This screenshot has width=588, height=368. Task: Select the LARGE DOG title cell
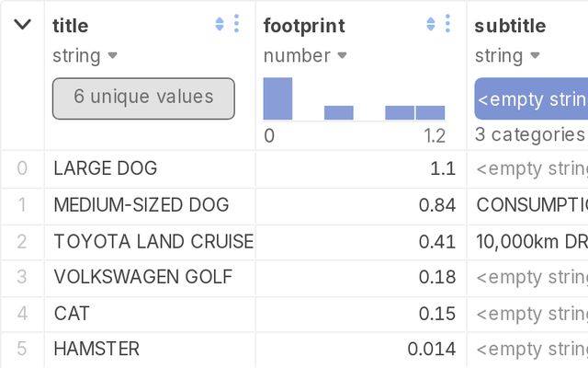click(x=106, y=168)
